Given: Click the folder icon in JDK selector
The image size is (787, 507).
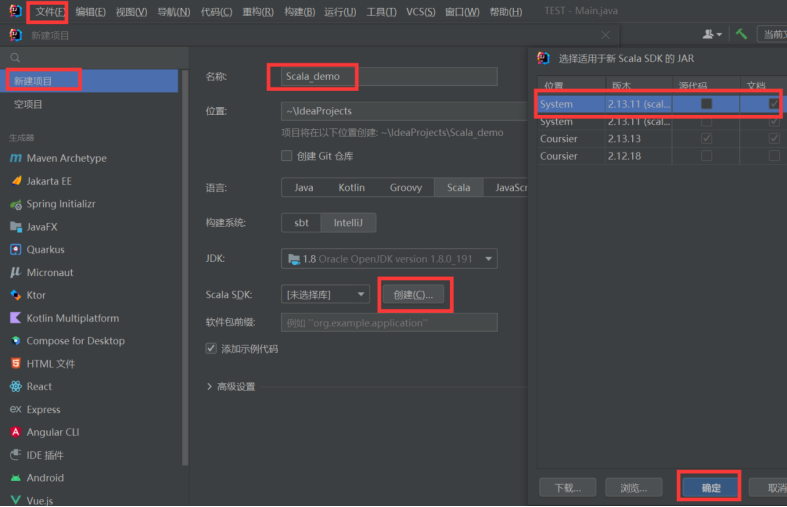Looking at the screenshot, I should pos(294,259).
